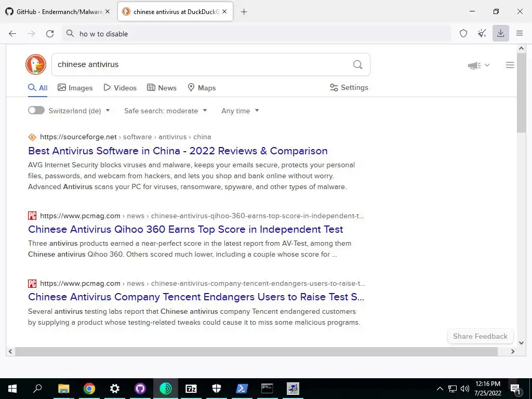Go back with the browser back arrow
Image resolution: width=532 pixels, height=399 pixels.
coord(12,34)
